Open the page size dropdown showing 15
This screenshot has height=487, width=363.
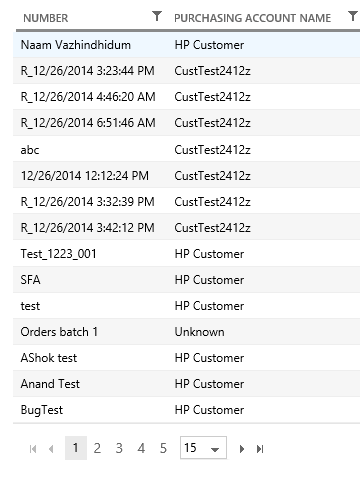(x=203, y=448)
